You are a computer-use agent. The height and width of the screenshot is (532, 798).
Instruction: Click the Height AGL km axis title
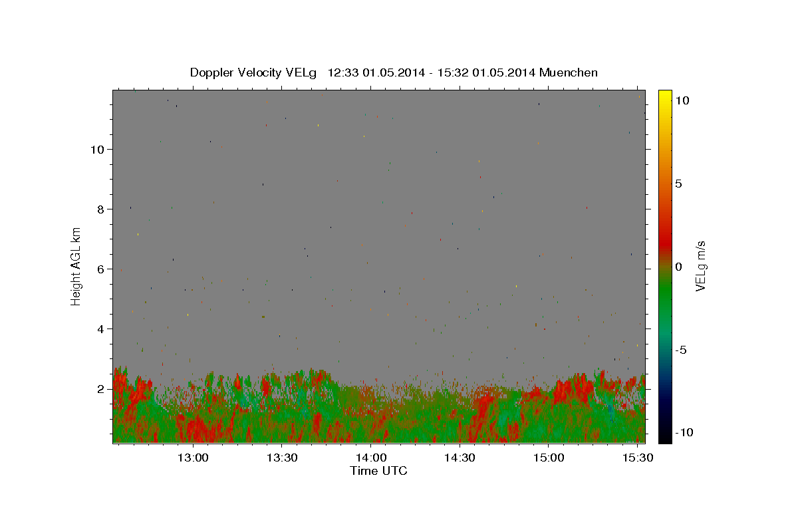(76, 266)
